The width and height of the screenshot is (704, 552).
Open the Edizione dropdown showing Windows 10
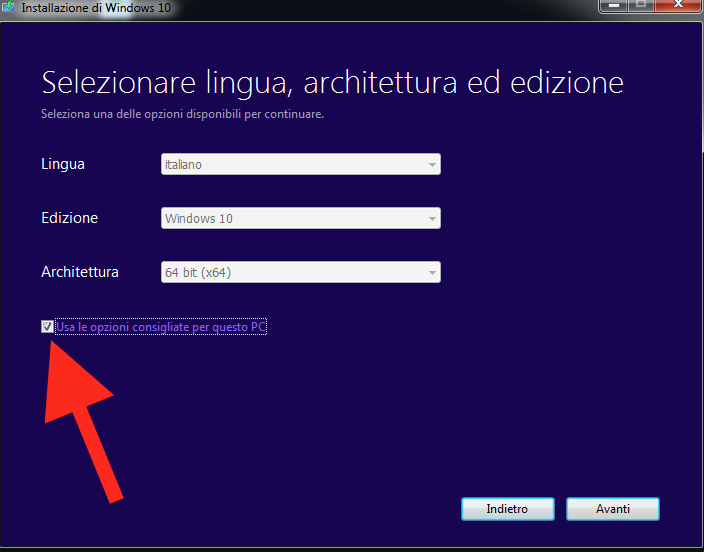301,218
